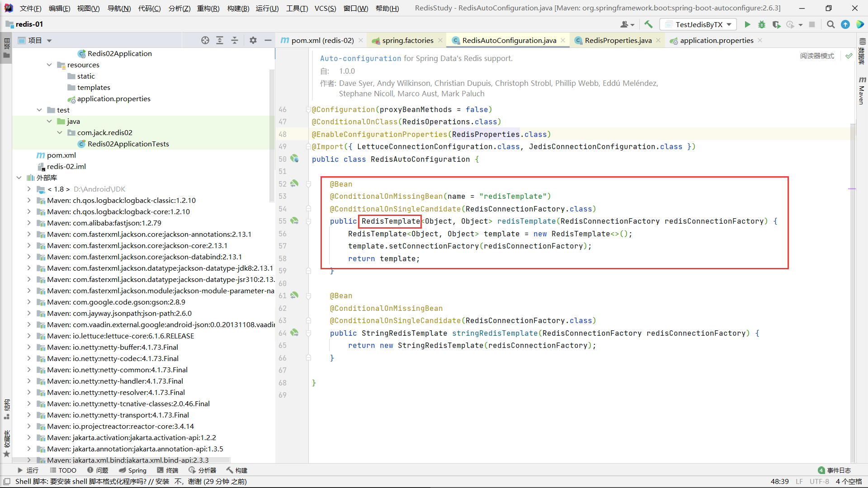
Task: Click the green Run button in toolbar
Action: click(x=747, y=24)
